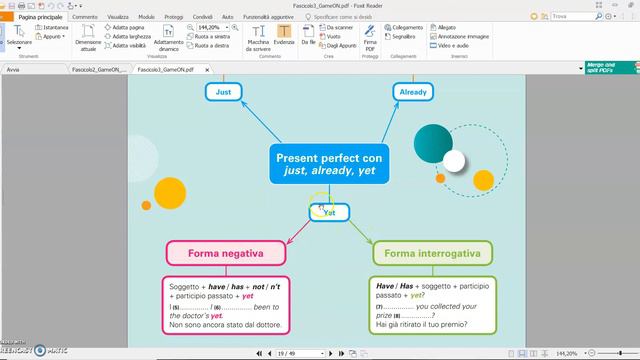640x360 pixels.
Task: Click the Save icon in quick access toolbar
Action: pos(11,6)
